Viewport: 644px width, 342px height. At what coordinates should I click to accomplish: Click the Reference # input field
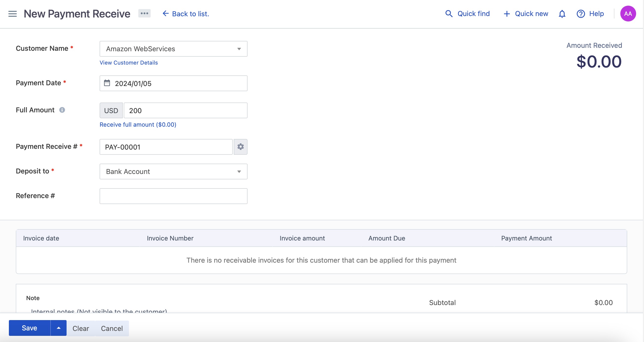click(173, 196)
